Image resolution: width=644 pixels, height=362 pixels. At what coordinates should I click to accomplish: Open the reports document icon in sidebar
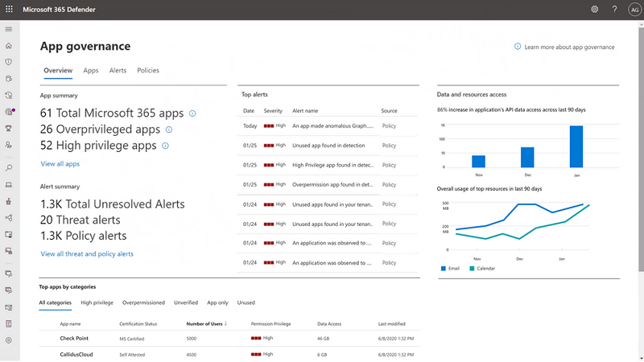(x=9, y=324)
